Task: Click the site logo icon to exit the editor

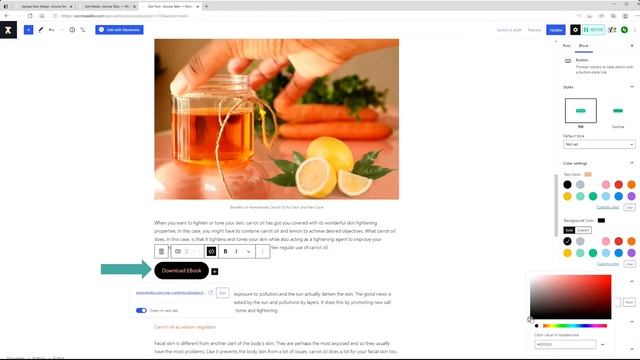Action: coord(8,30)
